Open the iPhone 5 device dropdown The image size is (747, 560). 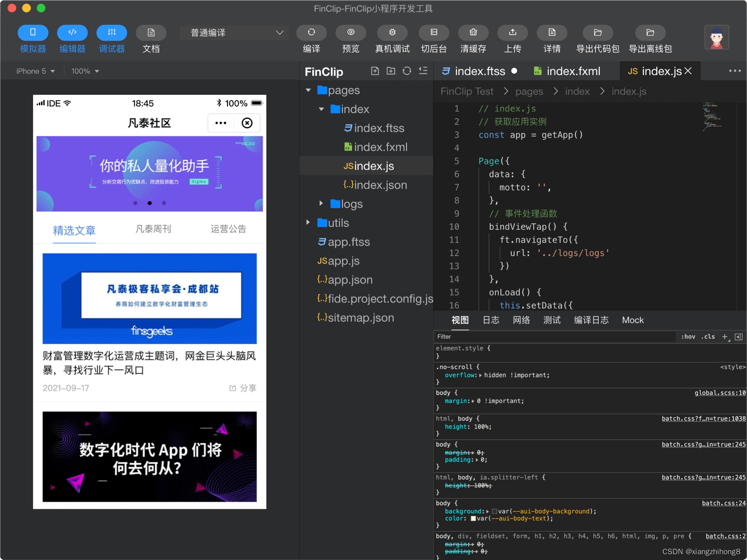pyautogui.click(x=35, y=71)
